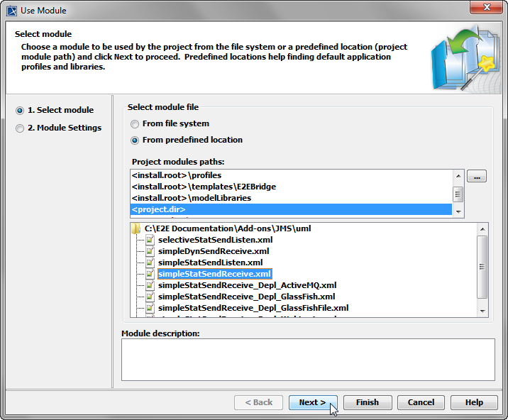Click the file icon beside simpleStatSendReceive_Depl_ActiveMQ.xml
This screenshot has width=508, height=420.
(150, 285)
